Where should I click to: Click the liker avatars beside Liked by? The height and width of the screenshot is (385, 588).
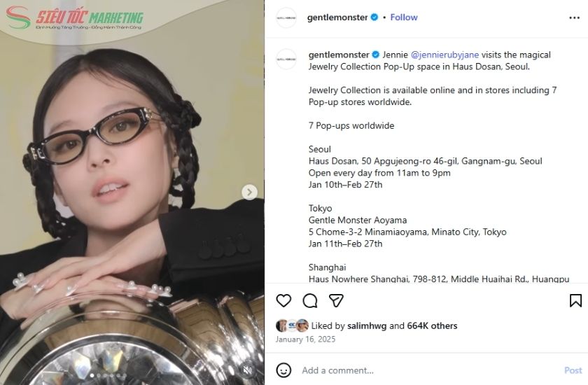click(292, 325)
